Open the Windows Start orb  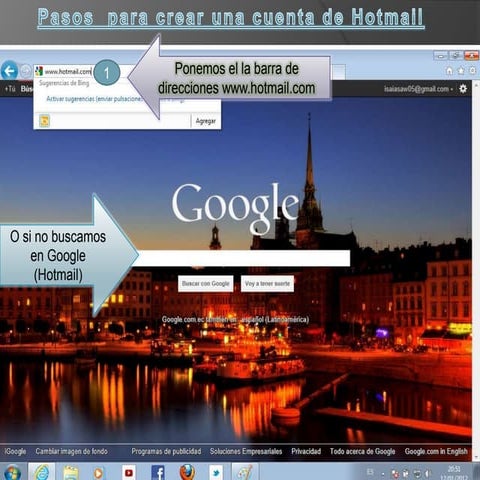12,472
